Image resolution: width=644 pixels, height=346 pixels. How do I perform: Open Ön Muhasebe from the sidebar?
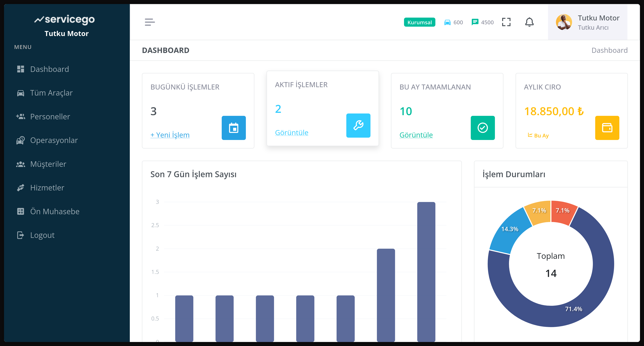(x=55, y=211)
